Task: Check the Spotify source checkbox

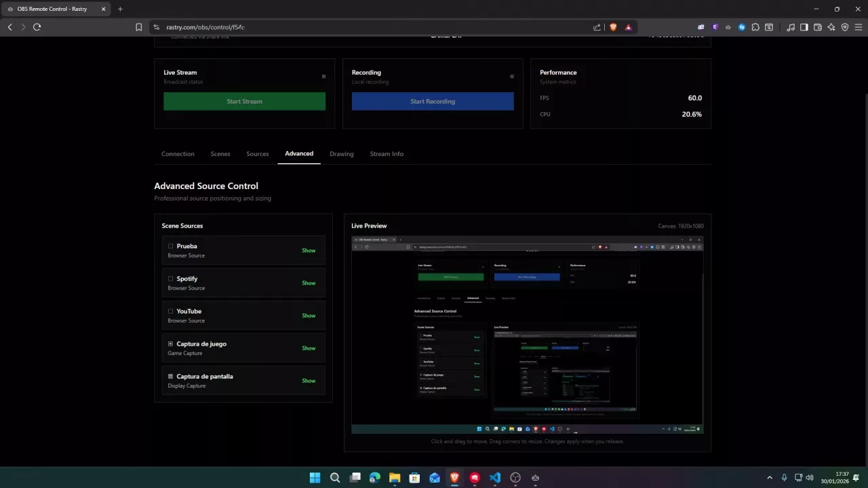Action: click(x=171, y=279)
